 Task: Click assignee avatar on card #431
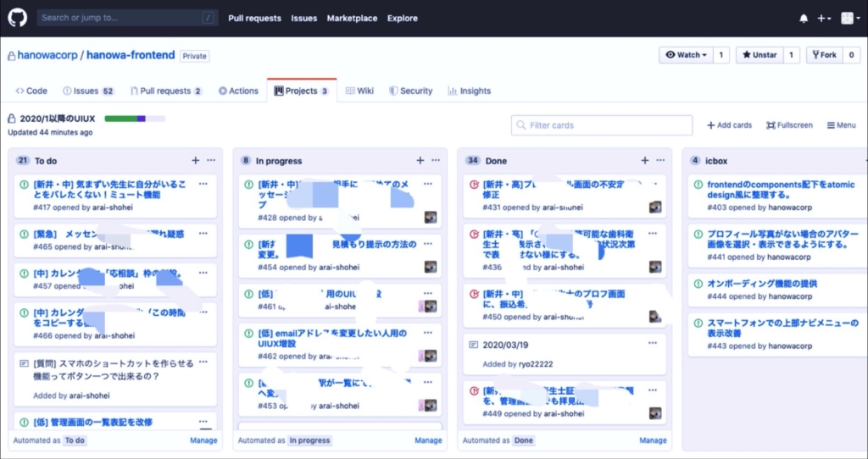click(x=655, y=207)
